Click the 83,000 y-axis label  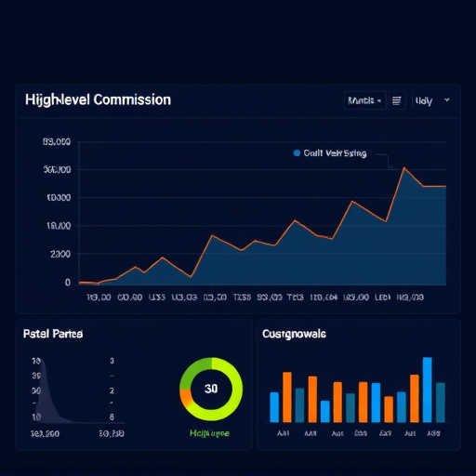click(x=57, y=142)
